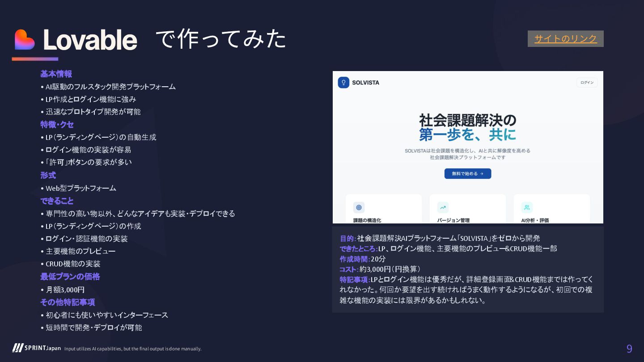Click the できること heading
The image size is (644, 362).
[57, 201]
